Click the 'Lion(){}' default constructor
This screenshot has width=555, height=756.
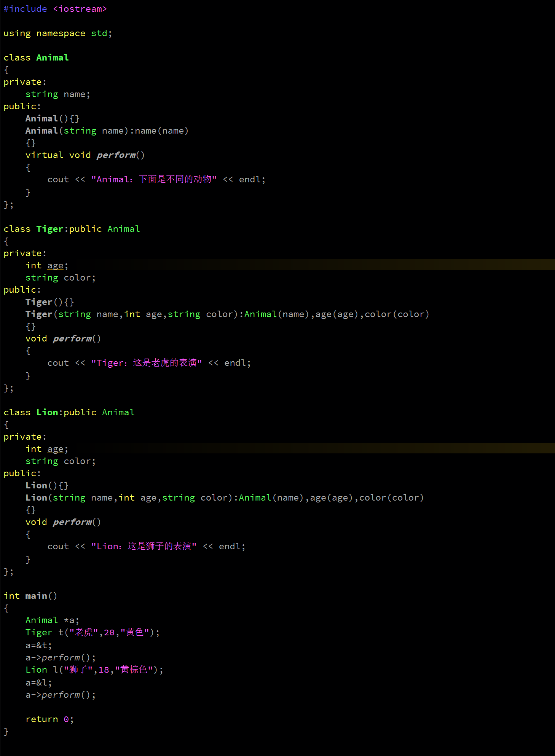(47, 485)
